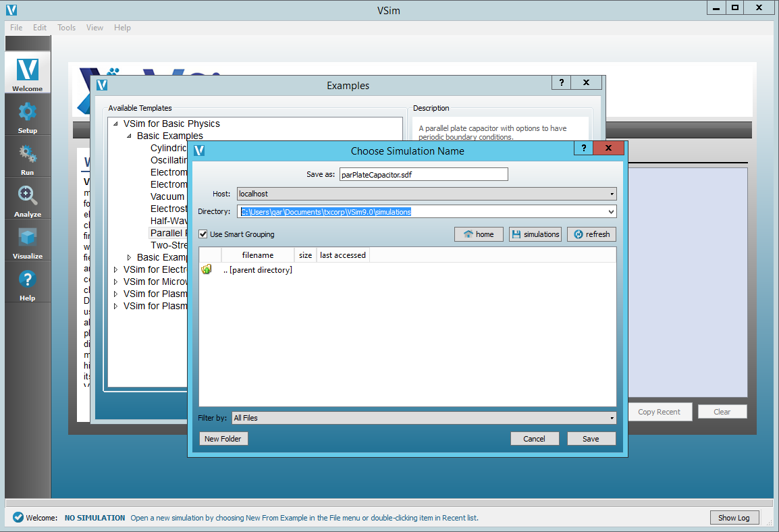779x532 pixels.
Task: Open the Filter by All Files dropdown
Action: pyautogui.click(x=425, y=418)
